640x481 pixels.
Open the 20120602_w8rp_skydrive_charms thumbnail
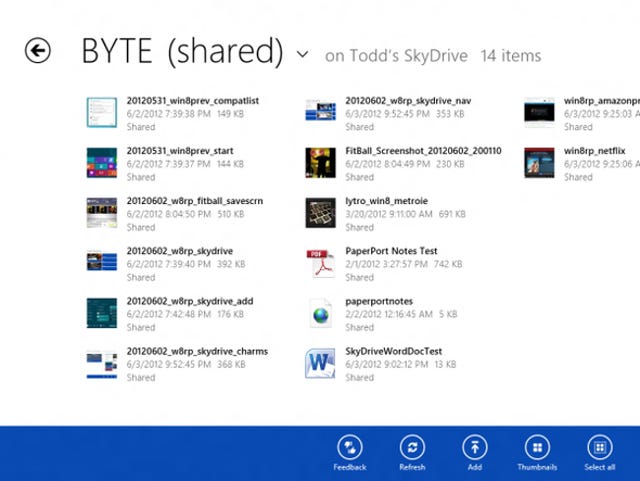click(102, 365)
